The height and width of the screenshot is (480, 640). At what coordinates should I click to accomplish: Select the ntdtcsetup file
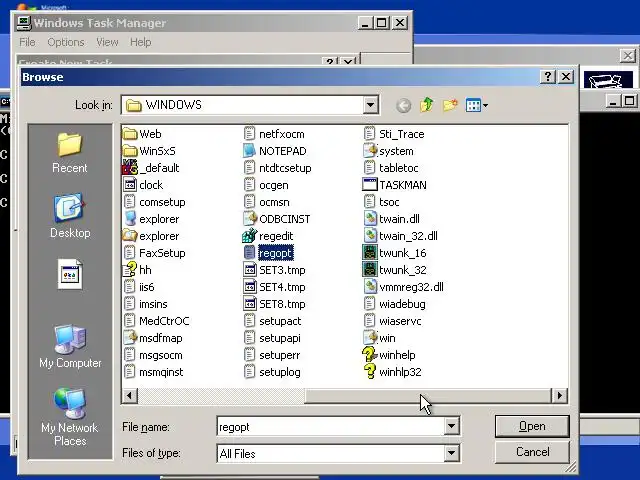tap(278, 168)
